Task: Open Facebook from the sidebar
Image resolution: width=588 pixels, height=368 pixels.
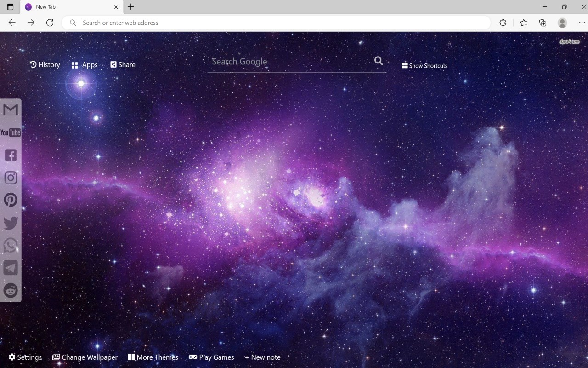Action: 11,155
